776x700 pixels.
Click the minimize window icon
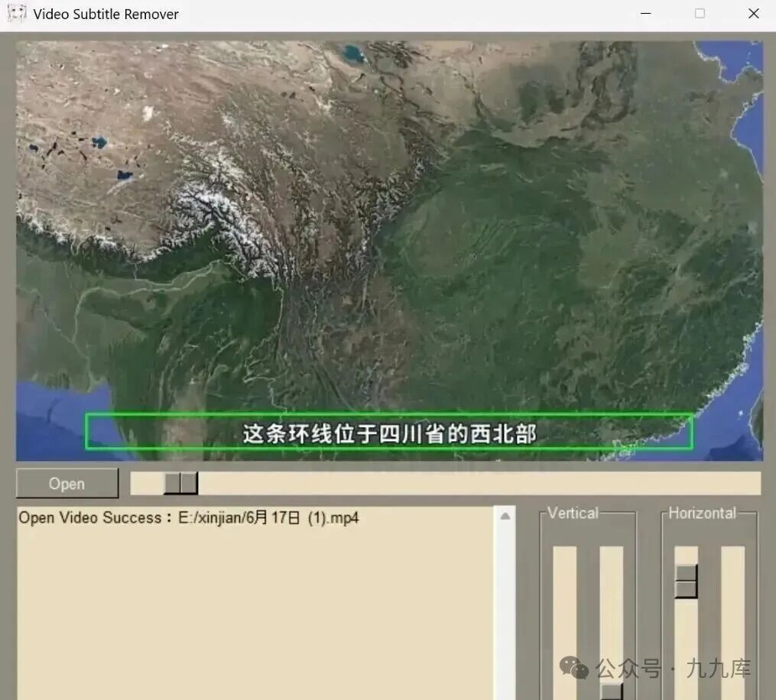click(x=645, y=13)
